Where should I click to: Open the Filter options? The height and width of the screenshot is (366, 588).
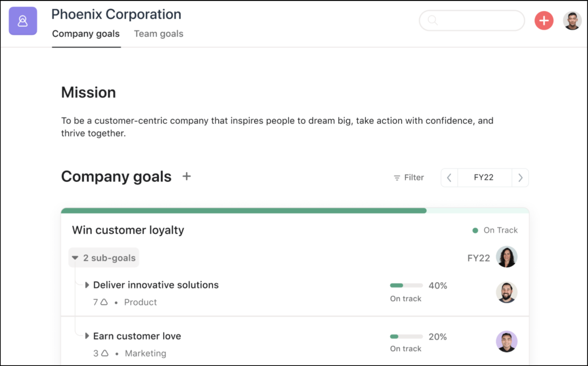coord(408,177)
